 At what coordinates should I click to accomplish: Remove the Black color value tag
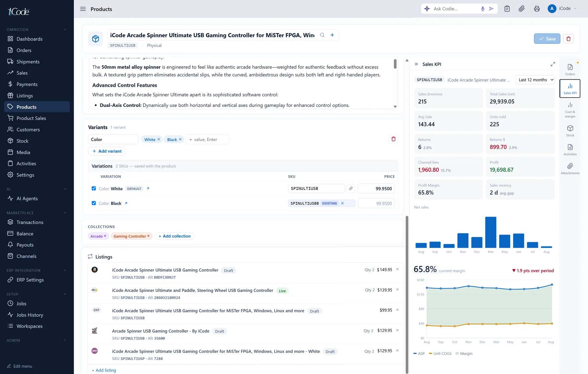click(180, 139)
